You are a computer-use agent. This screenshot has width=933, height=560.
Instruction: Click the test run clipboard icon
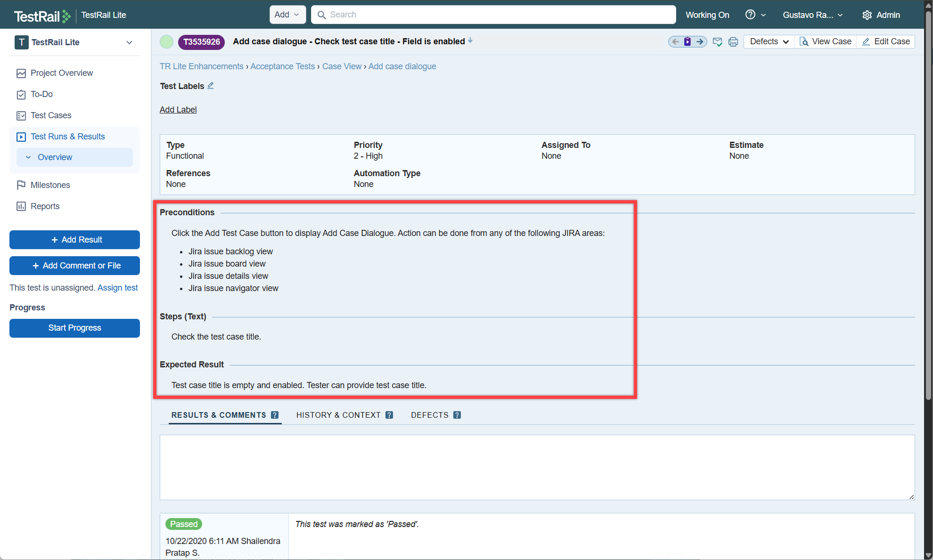tap(687, 42)
